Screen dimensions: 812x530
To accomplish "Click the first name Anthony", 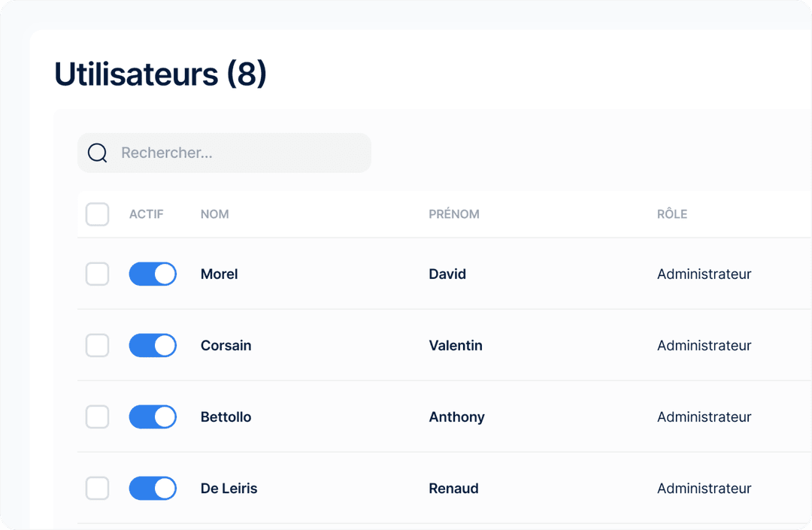I will (456, 417).
